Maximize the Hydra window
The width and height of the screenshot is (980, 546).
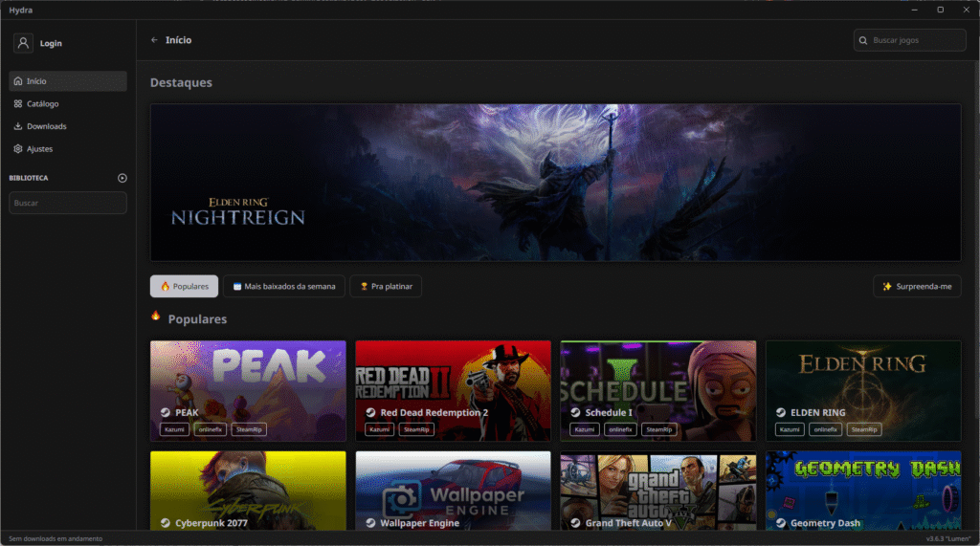click(940, 10)
